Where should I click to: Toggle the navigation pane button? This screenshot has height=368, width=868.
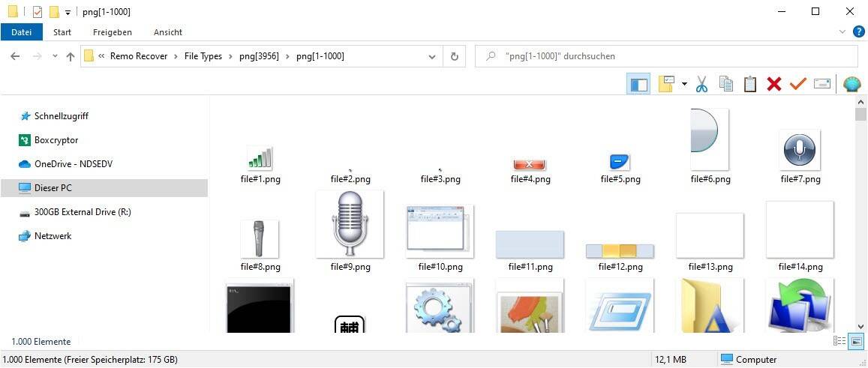[638, 84]
